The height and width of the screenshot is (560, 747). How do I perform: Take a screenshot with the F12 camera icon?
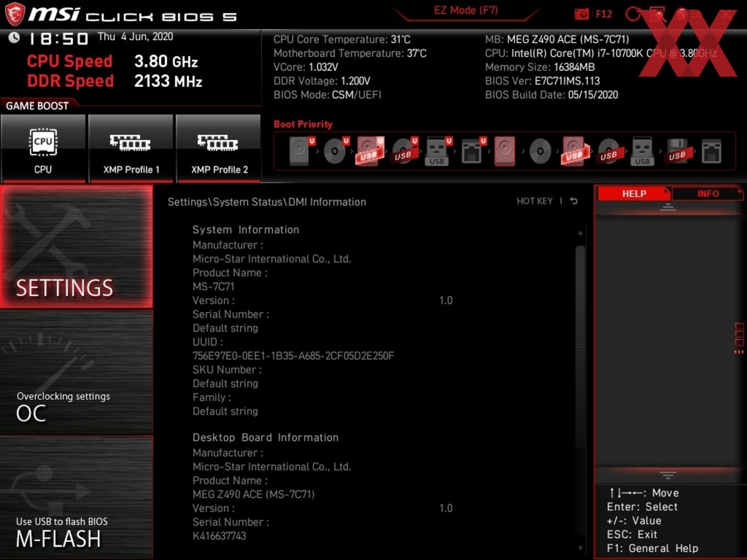[x=582, y=14]
